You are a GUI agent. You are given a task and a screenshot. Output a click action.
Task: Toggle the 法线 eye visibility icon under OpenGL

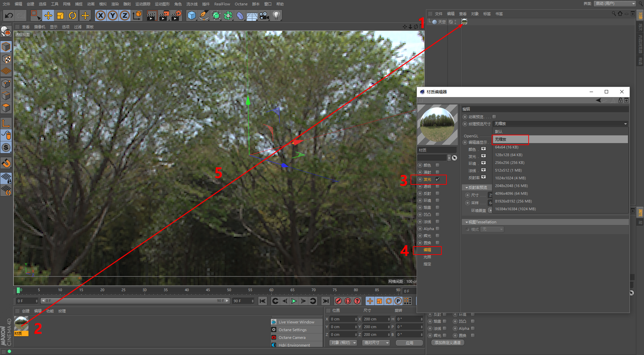tap(483, 170)
